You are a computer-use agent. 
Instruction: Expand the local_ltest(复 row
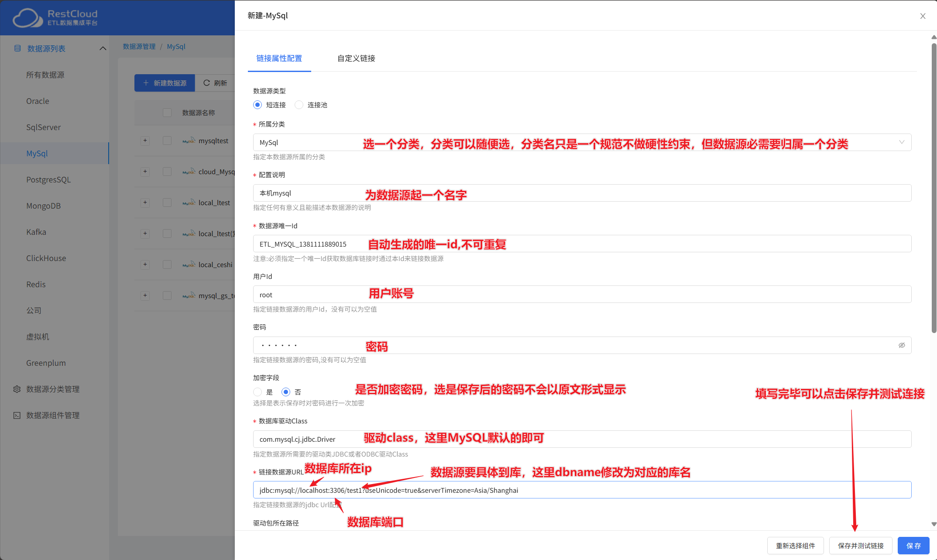145,234
